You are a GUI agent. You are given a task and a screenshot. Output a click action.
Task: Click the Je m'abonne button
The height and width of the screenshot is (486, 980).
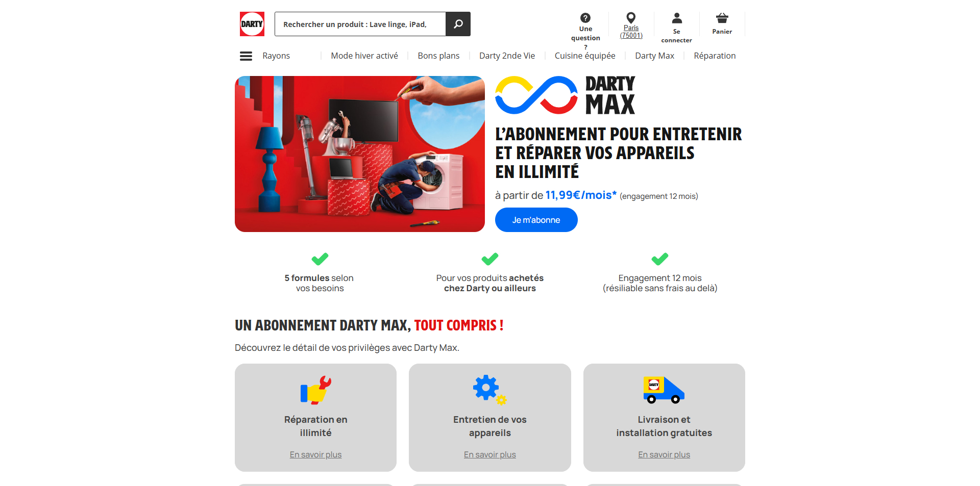(x=536, y=220)
